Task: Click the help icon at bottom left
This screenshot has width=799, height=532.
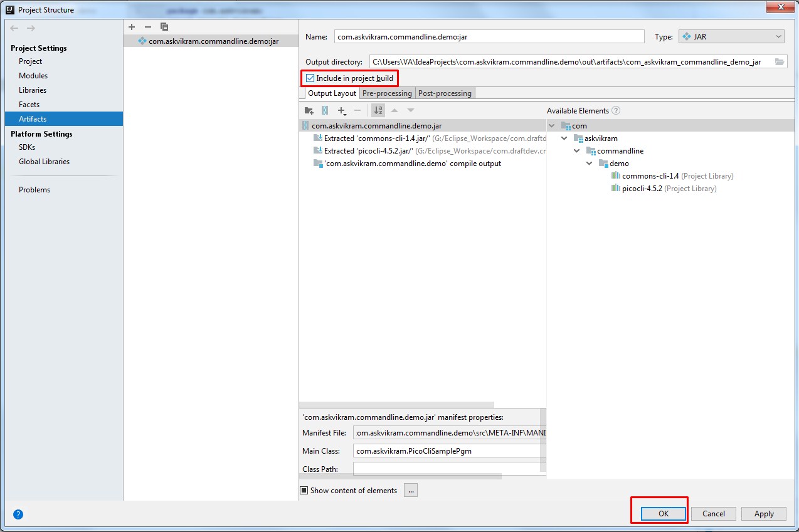Action: [x=18, y=514]
